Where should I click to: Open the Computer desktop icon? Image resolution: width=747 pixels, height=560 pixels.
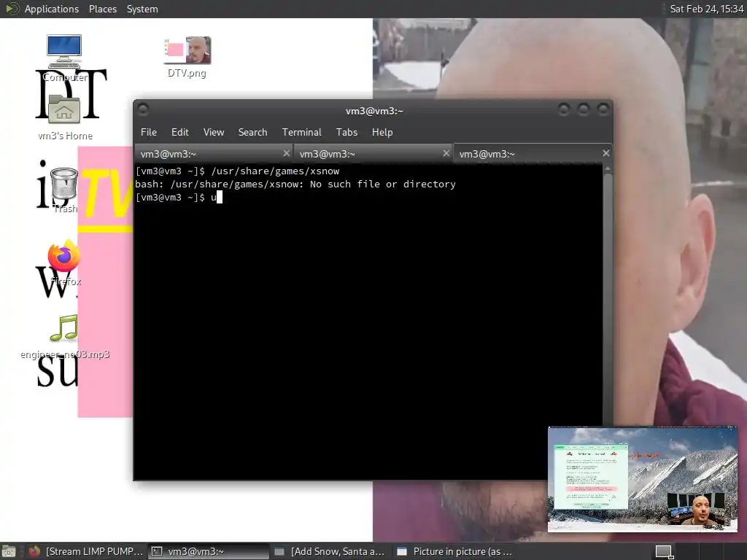[x=64, y=58]
